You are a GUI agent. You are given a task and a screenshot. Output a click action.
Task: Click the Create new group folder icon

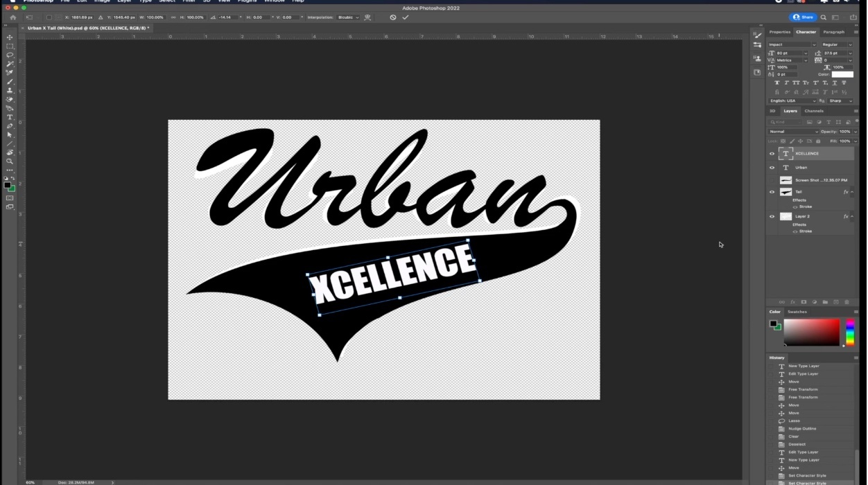point(825,302)
